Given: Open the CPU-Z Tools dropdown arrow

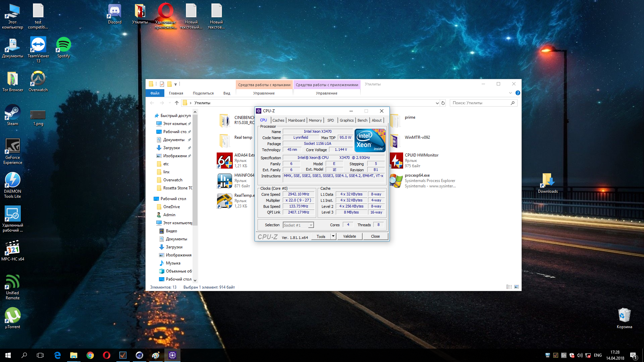Looking at the screenshot, I should [x=333, y=236].
